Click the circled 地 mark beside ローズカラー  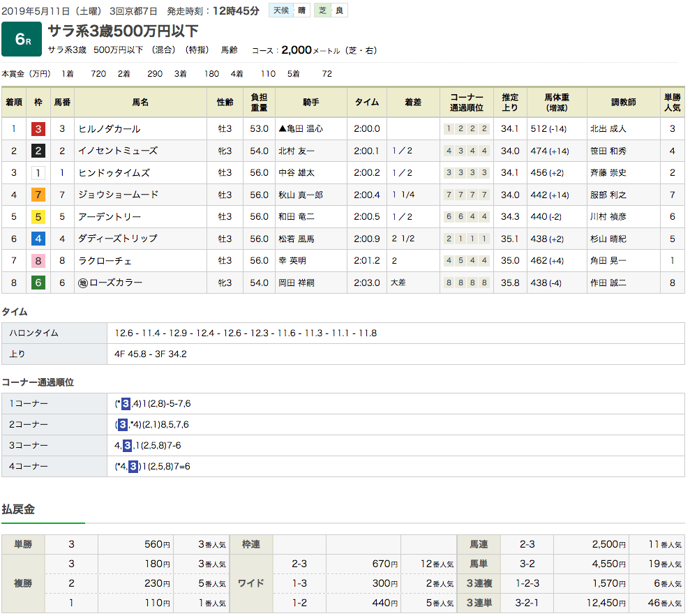pos(84,283)
